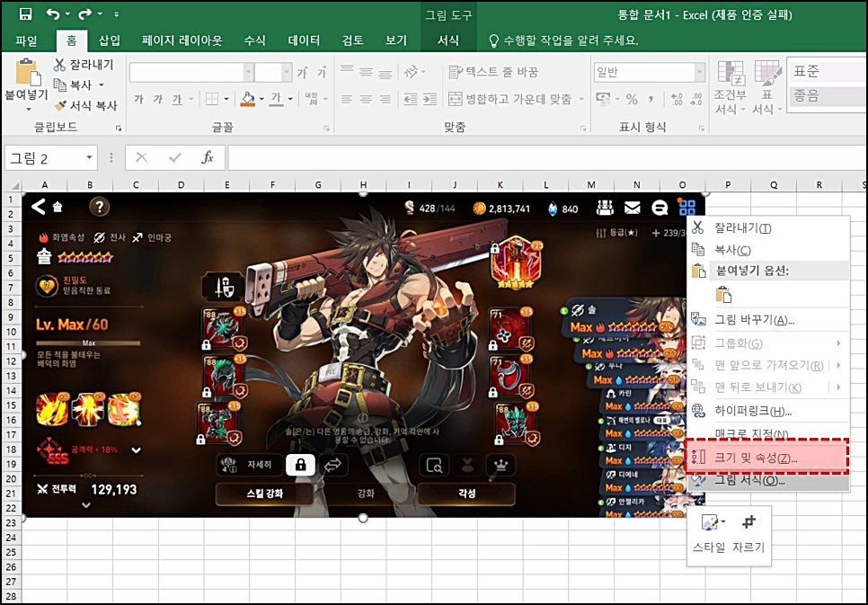
Task: Click the 수행할 작업을 알려 주세요 search box
Action: (x=563, y=40)
